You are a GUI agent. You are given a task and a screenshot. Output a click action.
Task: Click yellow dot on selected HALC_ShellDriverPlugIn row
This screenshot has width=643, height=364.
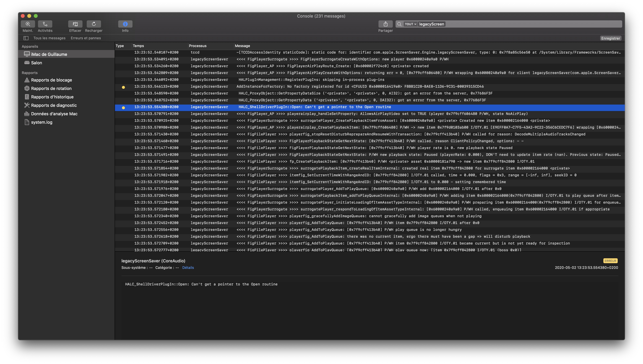pos(123,108)
